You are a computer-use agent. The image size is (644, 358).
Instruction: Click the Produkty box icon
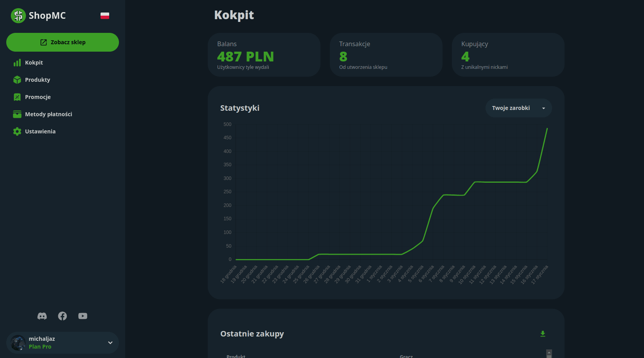tap(17, 80)
